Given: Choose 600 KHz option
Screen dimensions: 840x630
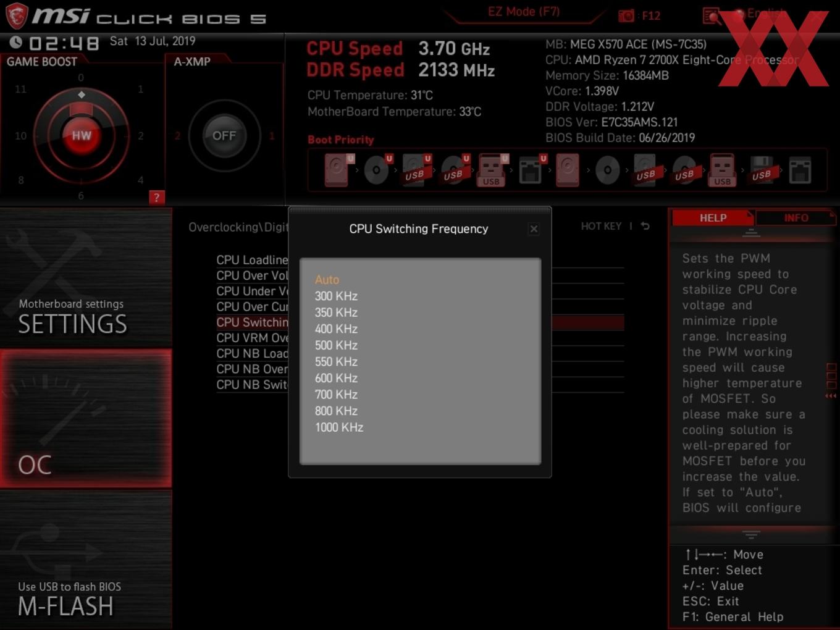Looking at the screenshot, I should [x=336, y=378].
